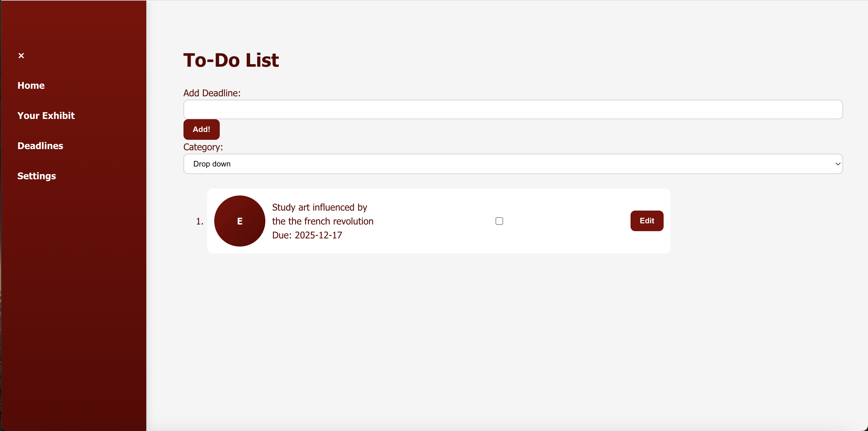This screenshot has height=431, width=868.
Task: Click the Add Deadline label
Action: pyautogui.click(x=212, y=93)
